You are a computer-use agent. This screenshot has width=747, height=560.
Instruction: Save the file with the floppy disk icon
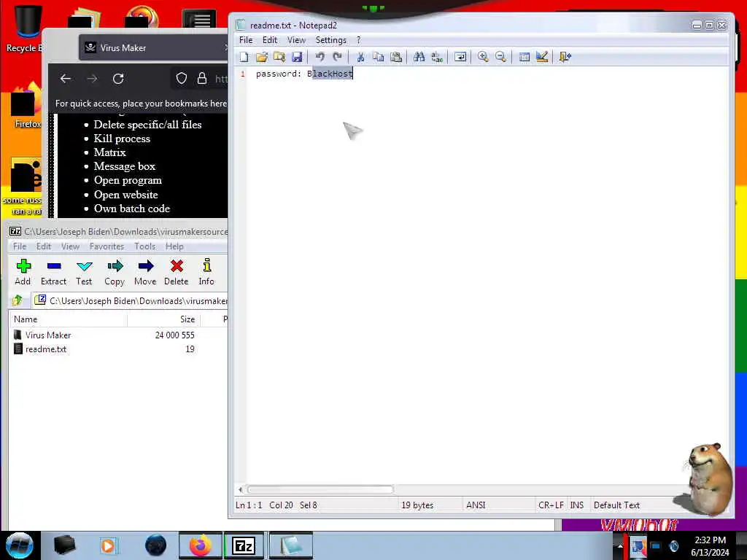pyautogui.click(x=297, y=57)
